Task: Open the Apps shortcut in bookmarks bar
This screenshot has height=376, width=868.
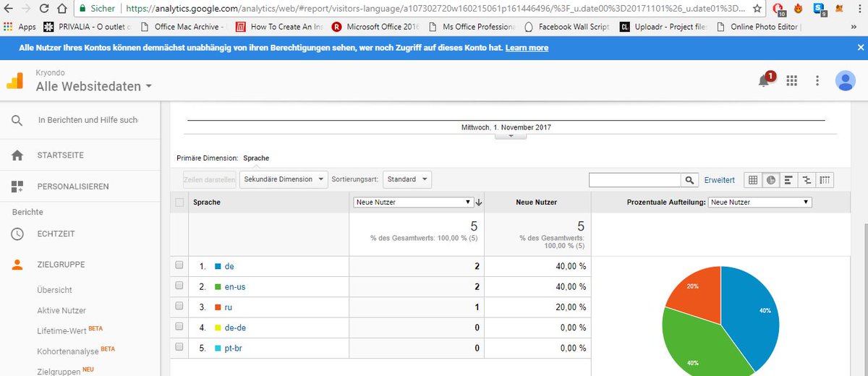Action: click(20, 27)
